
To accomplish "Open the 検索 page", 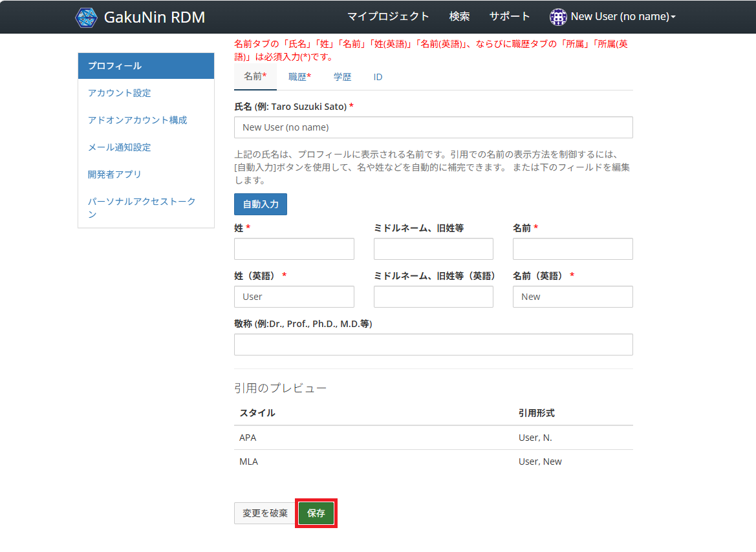I will click(459, 16).
